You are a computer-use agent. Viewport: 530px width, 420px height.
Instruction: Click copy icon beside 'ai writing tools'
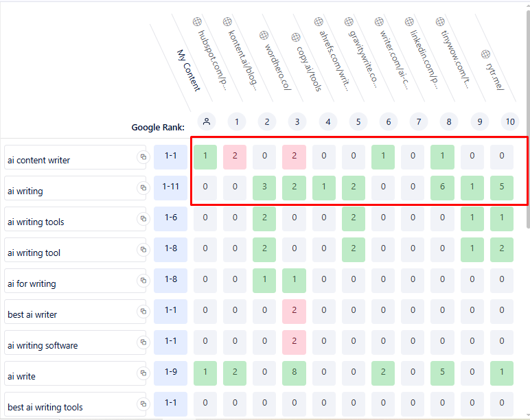(143, 219)
